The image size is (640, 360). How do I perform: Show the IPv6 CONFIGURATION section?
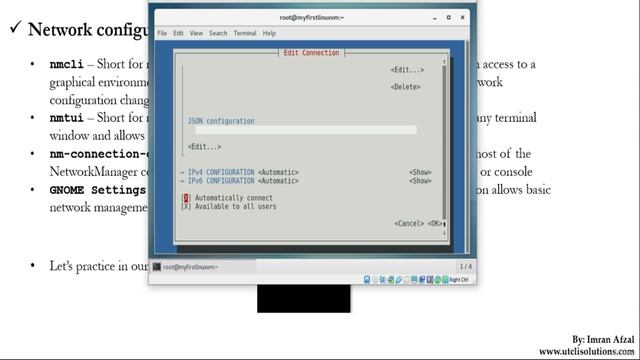pos(420,181)
